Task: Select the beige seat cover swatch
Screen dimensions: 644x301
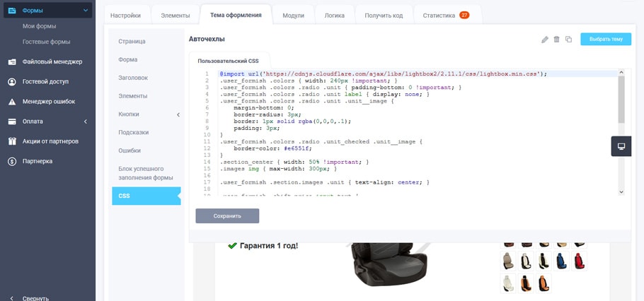Action: [508, 261]
